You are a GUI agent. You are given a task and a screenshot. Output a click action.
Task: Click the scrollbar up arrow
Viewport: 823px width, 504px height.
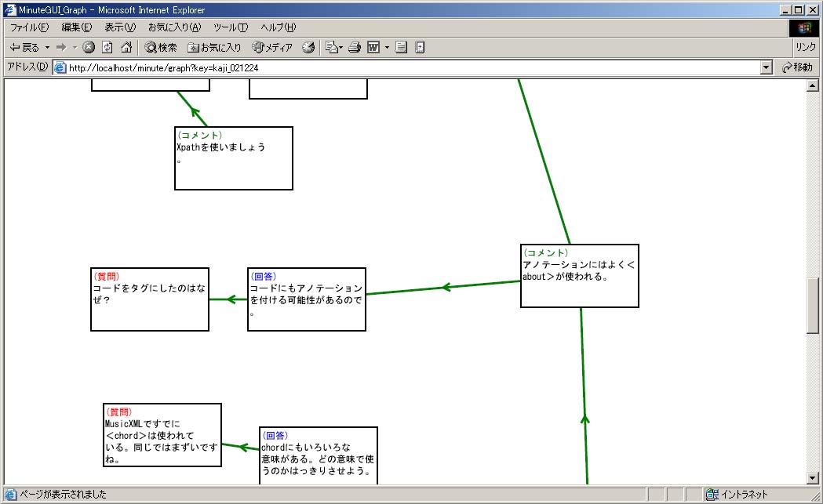coord(813,85)
